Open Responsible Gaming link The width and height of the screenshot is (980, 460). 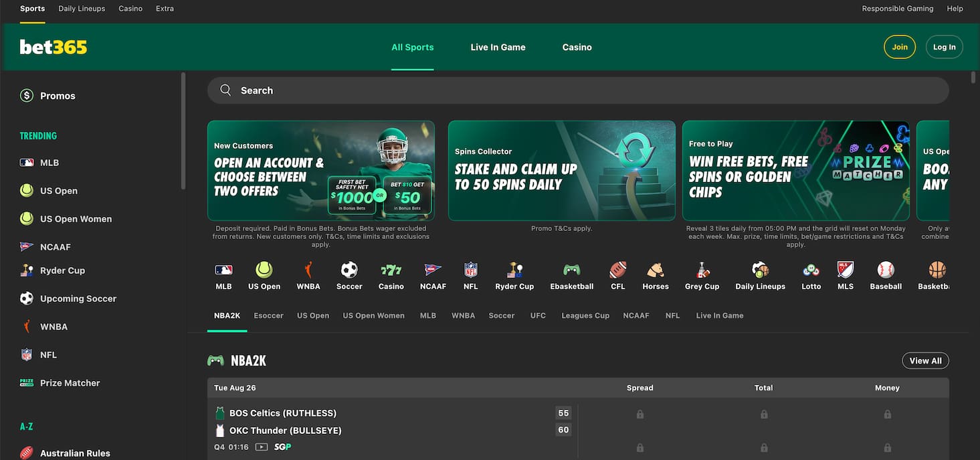click(x=898, y=9)
